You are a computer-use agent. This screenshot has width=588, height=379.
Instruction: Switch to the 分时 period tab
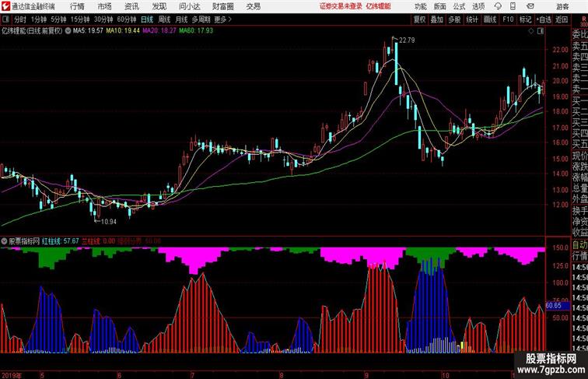click(x=20, y=19)
